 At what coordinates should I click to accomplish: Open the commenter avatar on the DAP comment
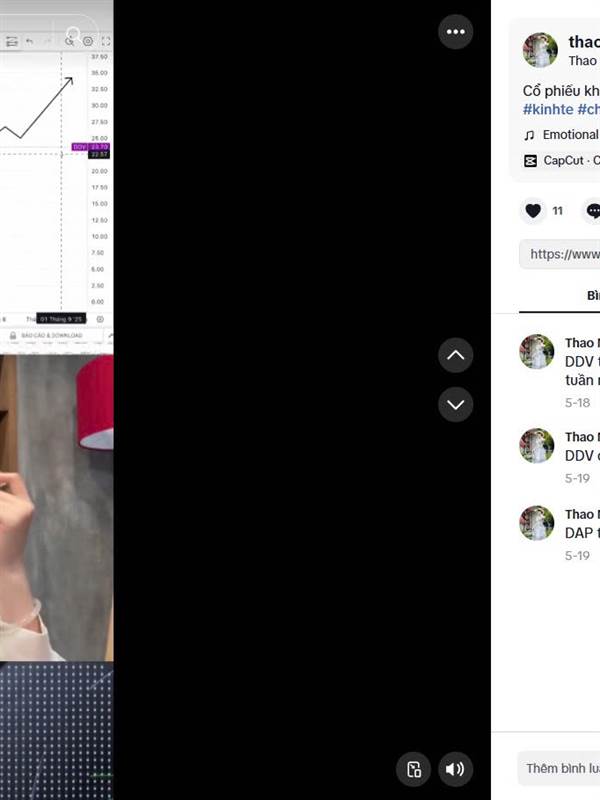click(537, 523)
